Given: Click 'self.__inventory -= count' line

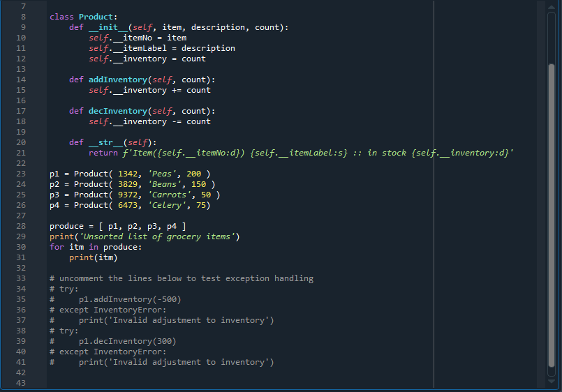Looking at the screenshot, I should coord(150,122).
